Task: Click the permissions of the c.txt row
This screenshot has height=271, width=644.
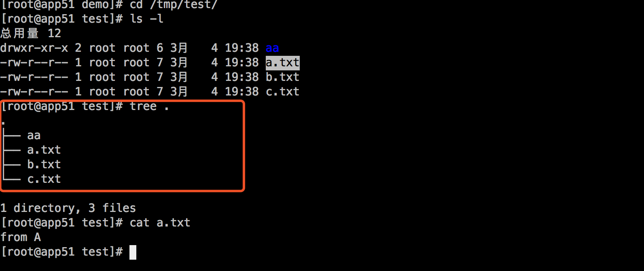Action: click(34, 92)
